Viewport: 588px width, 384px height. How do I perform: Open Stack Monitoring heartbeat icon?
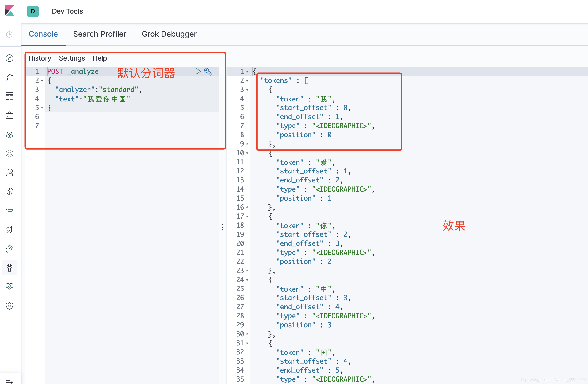pos(9,287)
